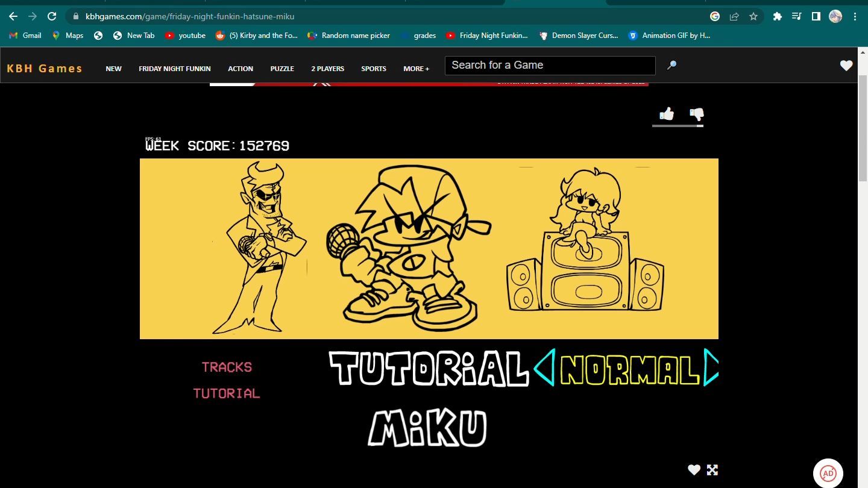Click the magnifying glass search icon
The image size is (868, 488).
[671, 65]
